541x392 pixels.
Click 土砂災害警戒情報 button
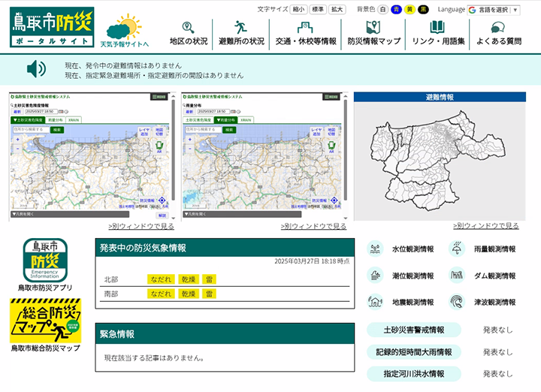pyautogui.click(x=413, y=330)
